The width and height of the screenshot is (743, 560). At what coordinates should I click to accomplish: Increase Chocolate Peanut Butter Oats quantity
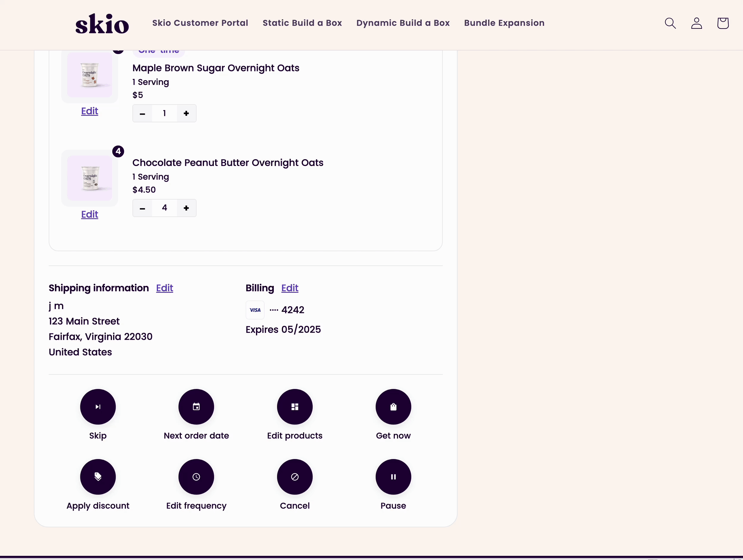point(186,208)
